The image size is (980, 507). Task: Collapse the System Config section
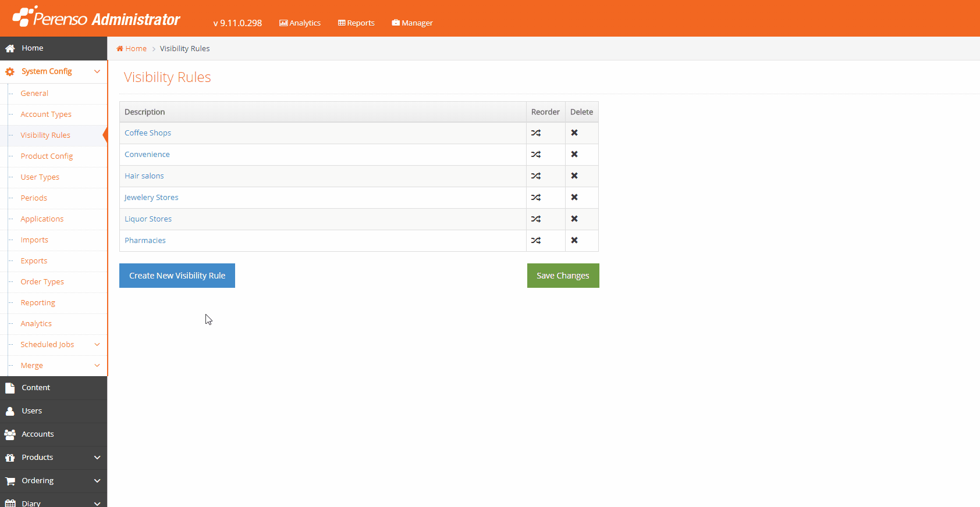pos(97,72)
